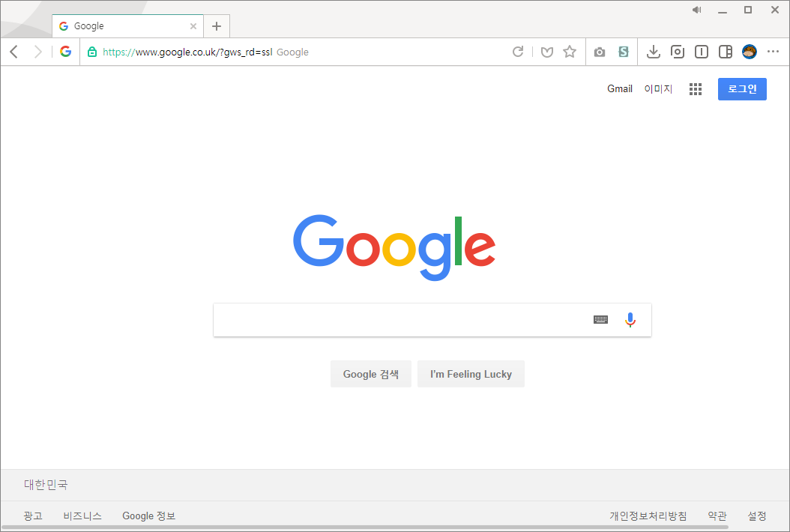Toggle the split view panel icon

[x=726, y=52]
